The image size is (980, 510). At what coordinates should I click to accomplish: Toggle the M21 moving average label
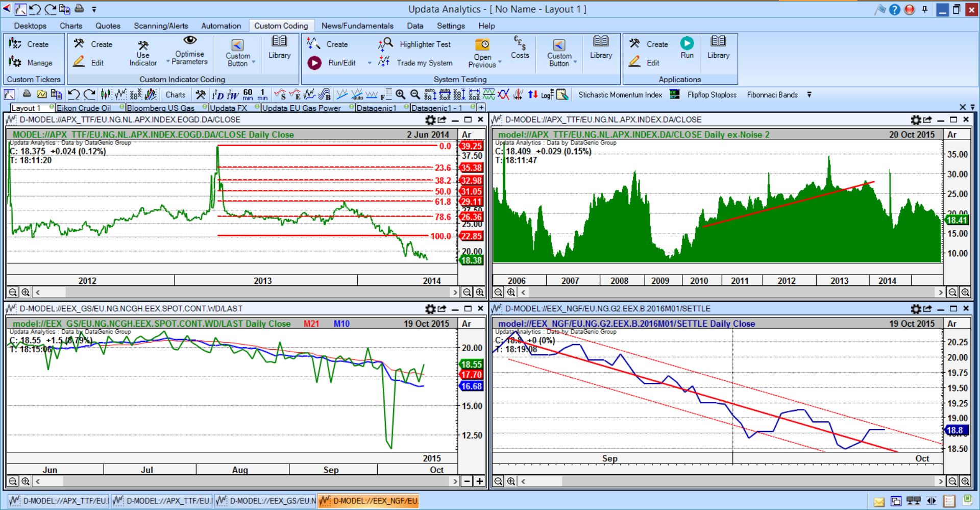311,323
